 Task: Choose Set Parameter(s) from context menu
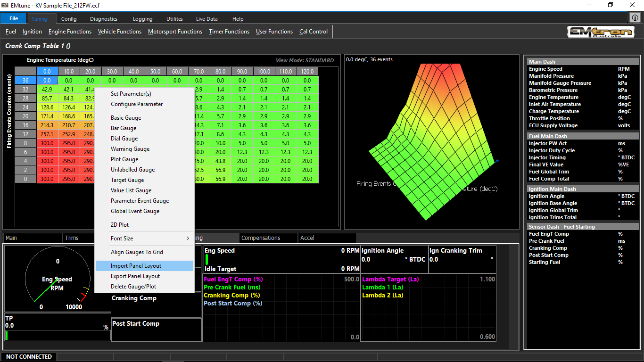(x=145, y=94)
